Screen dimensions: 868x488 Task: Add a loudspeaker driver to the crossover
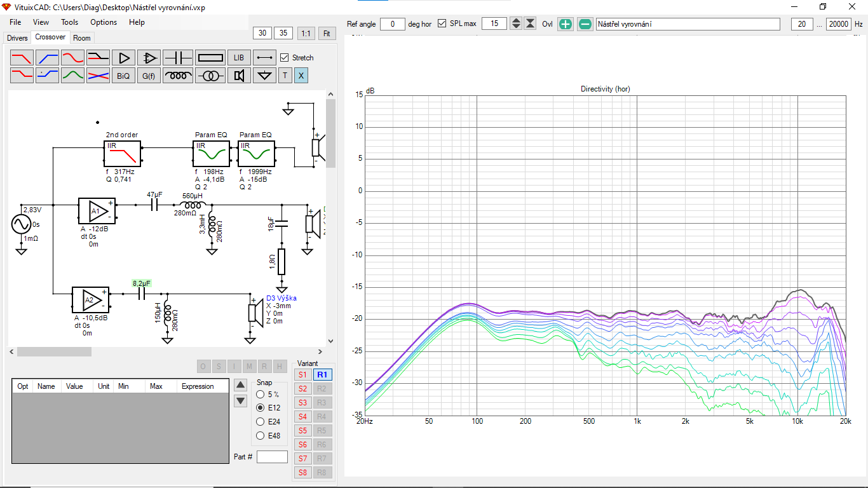pos(239,76)
